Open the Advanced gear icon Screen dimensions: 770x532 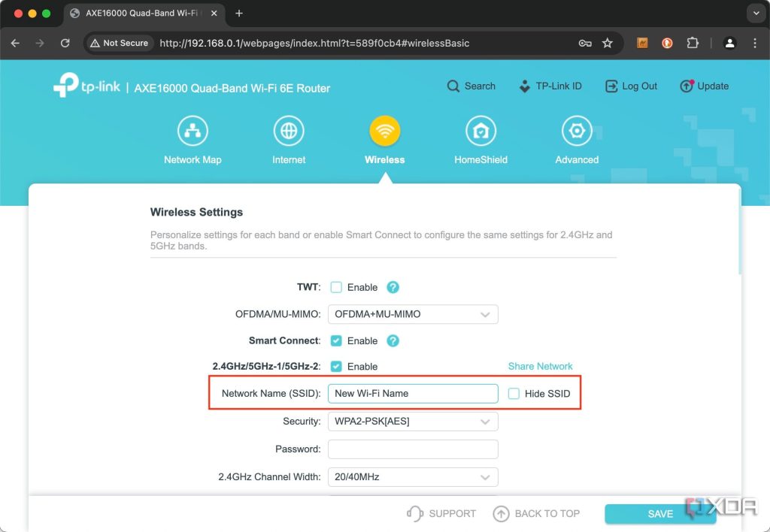click(x=577, y=131)
